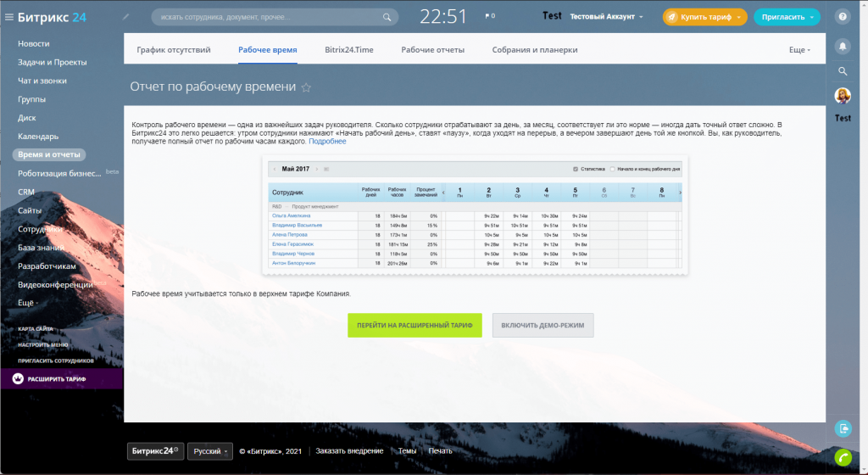
Task: Switch to Рабочие отчеты tab
Action: [x=432, y=50]
